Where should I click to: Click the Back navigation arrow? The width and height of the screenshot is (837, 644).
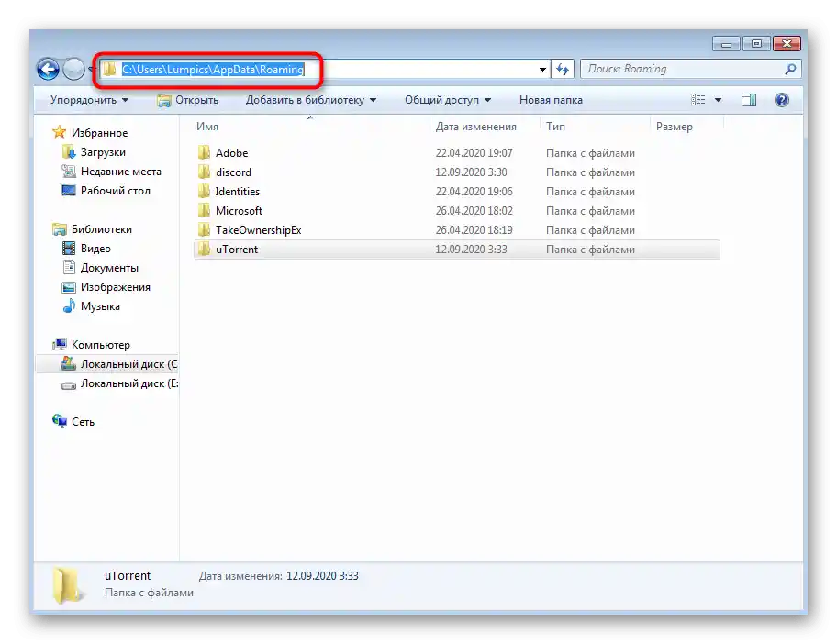(48, 70)
